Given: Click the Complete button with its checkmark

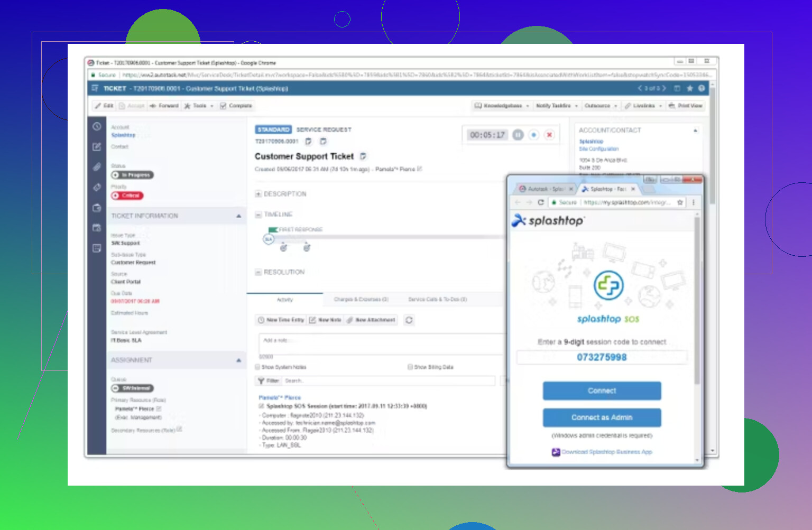Looking at the screenshot, I should (236, 106).
